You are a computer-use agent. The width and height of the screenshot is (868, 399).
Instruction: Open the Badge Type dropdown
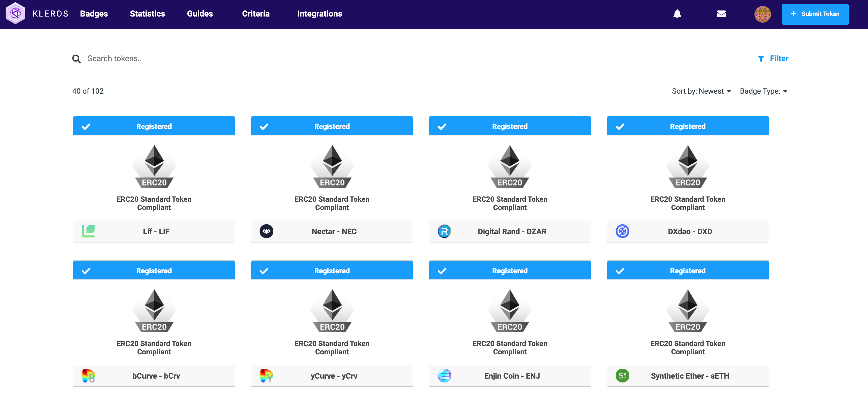point(763,91)
